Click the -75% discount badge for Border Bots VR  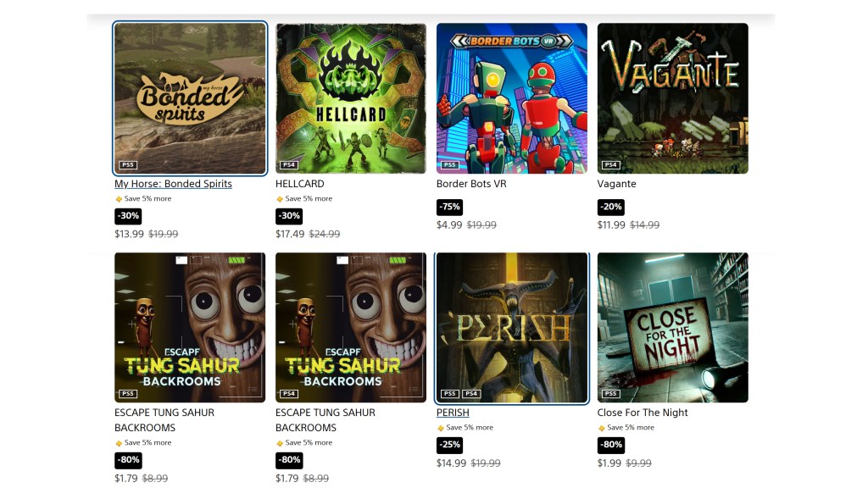click(449, 207)
